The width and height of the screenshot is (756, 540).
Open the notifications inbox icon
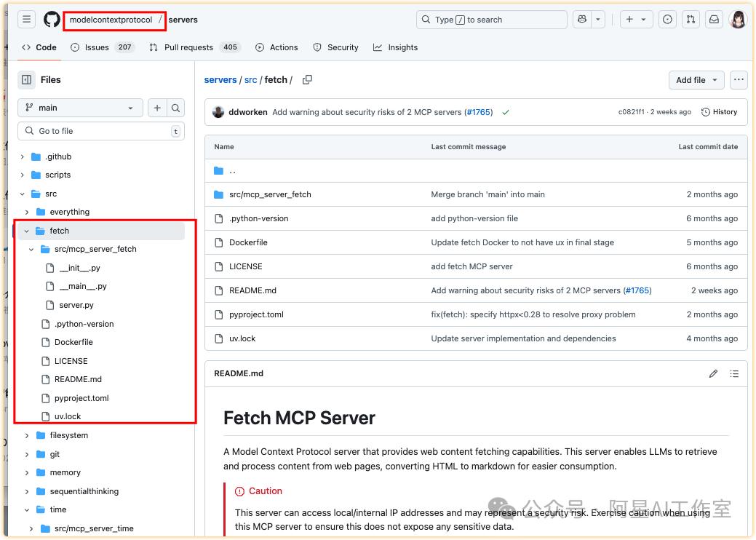[714, 20]
